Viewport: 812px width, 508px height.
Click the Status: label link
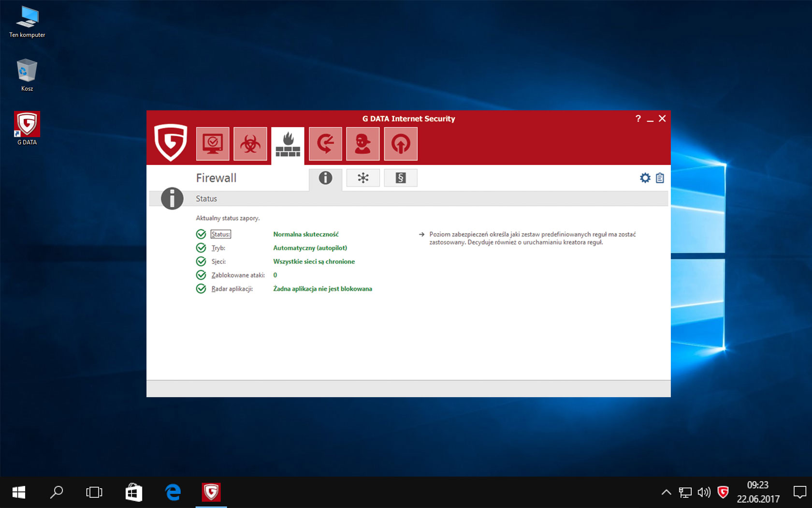tap(221, 234)
